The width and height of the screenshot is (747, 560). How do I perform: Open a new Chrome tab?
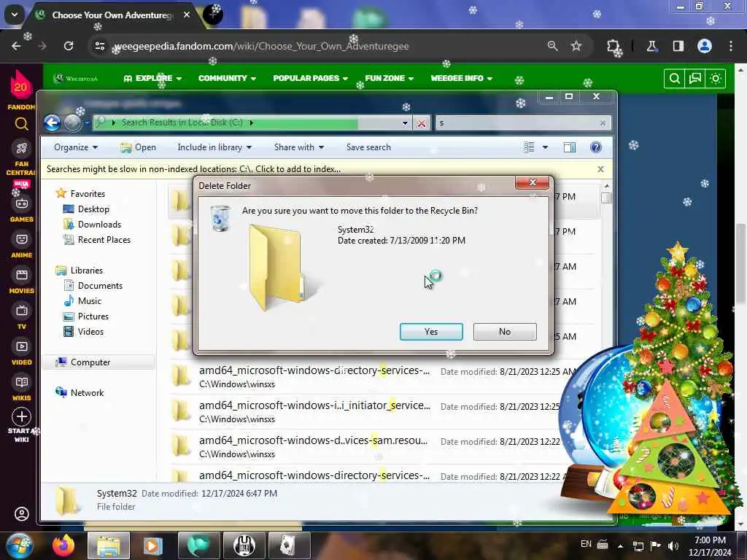(212, 15)
